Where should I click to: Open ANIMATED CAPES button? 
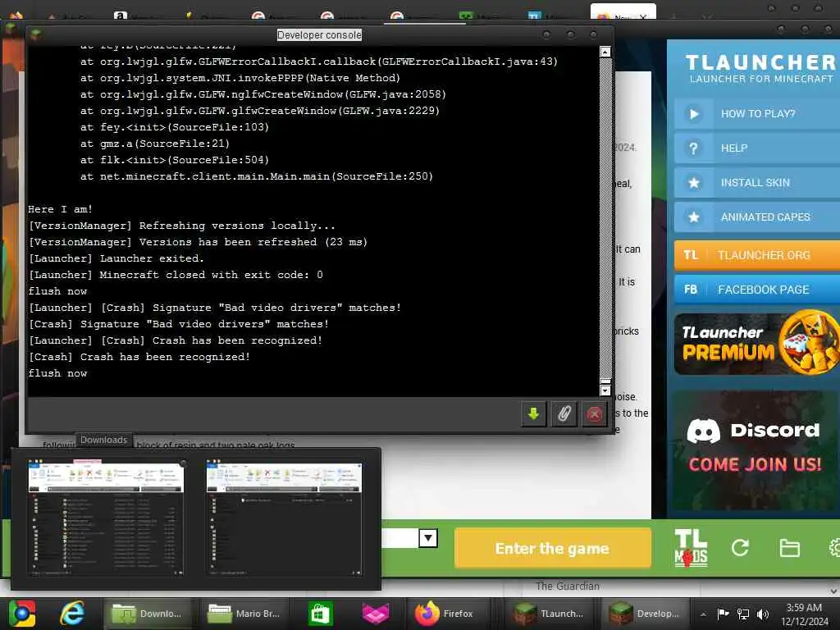point(757,217)
